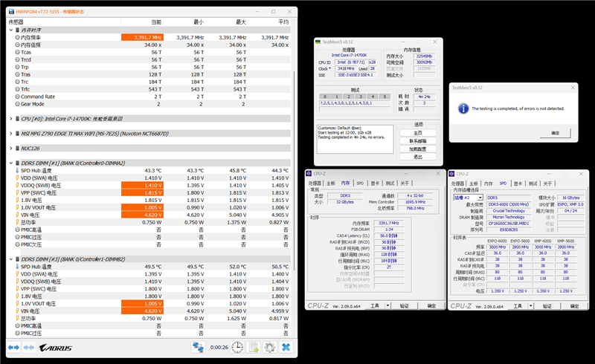Open 工具 dropdown arrow in memory-tab CPU-Z window
595x364 pixels.
(x=387, y=305)
